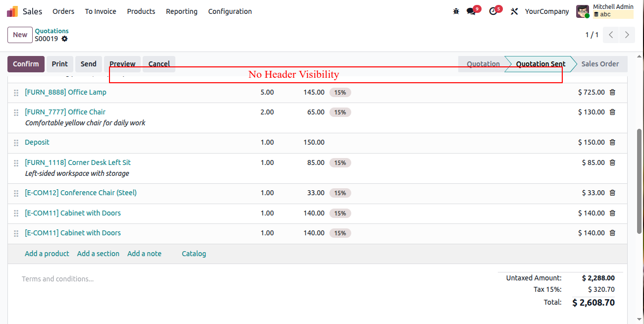Open [FURN_7777] Office Chair product
The image size is (644, 324).
[65, 112]
